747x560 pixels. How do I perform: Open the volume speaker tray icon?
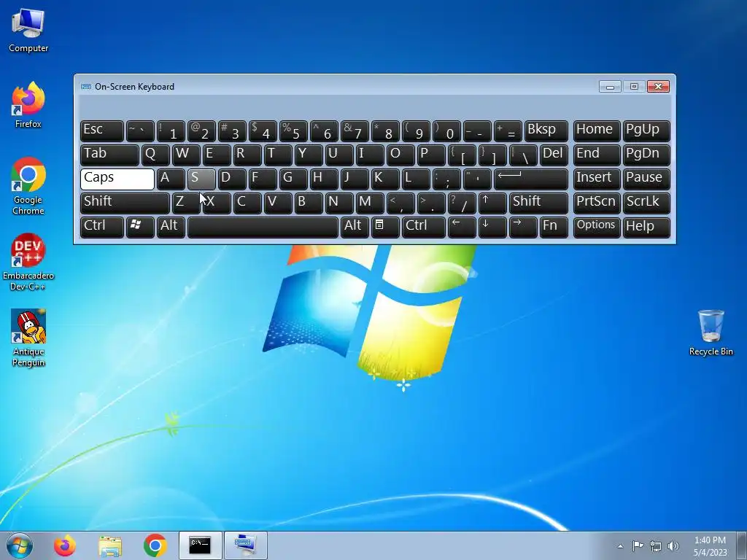pyautogui.click(x=673, y=546)
